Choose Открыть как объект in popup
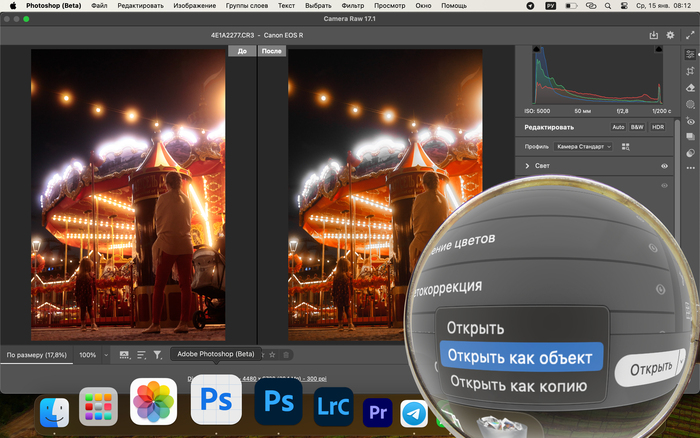This screenshot has width=700, height=438. click(x=521, y=357)
